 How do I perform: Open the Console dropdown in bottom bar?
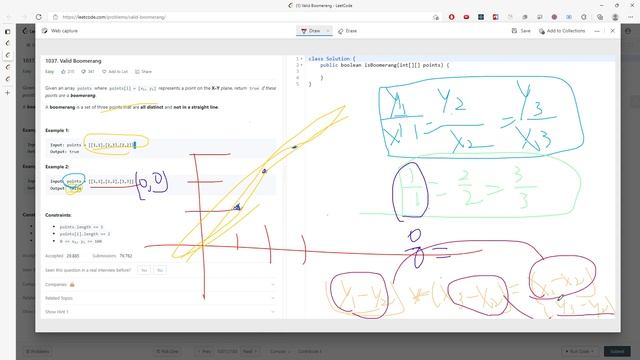point(279,351)
